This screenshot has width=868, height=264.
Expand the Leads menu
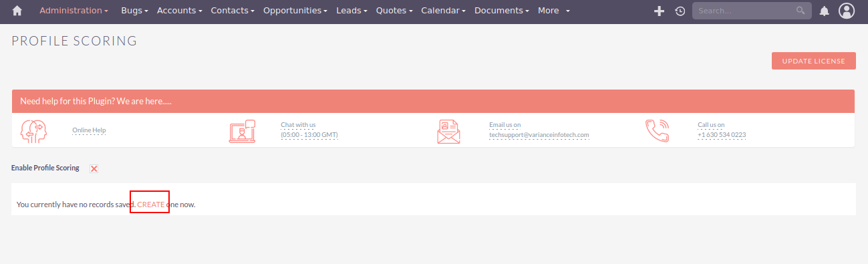tap(352, 11)
